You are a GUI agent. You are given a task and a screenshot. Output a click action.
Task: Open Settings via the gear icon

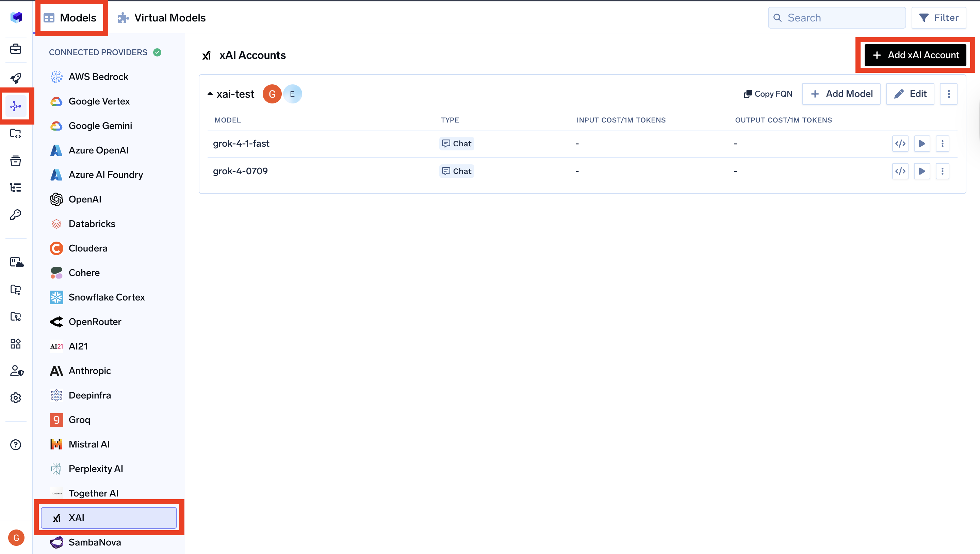(16, 397)
